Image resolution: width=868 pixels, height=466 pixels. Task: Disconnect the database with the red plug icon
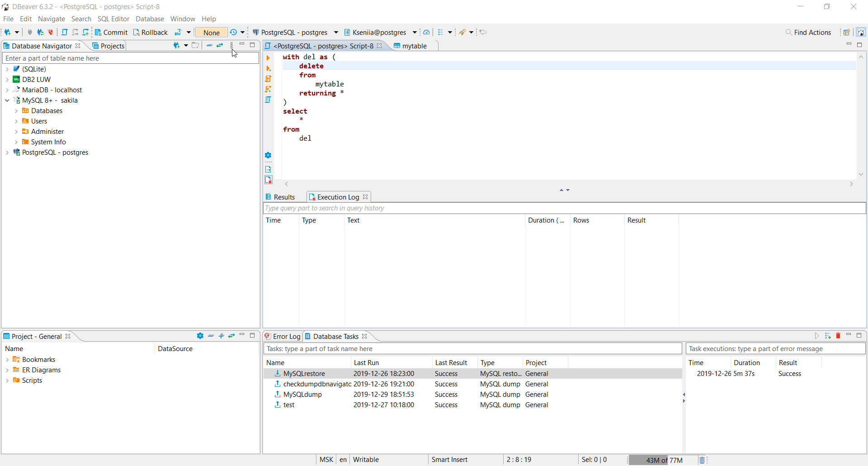point(51,32)
